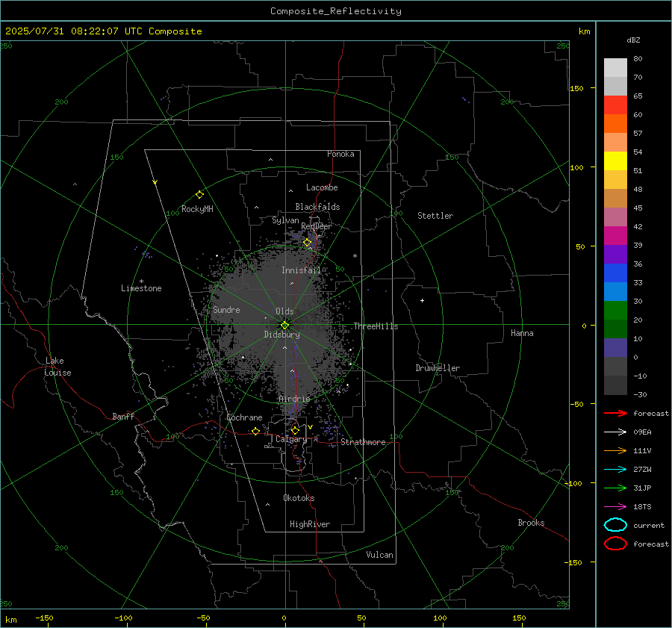The image size is (672, 628).
Task: Click the 2025/07/31 08:22:07 UTC timestamp
Action: (x=73, y=31)
